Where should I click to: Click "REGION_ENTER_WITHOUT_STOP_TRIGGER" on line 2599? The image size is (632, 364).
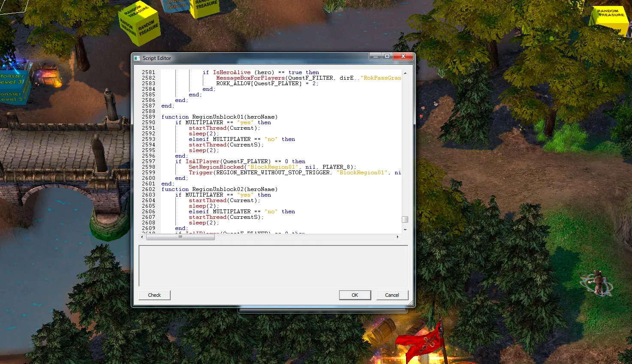pyautogui.click(x=273, y=173)
